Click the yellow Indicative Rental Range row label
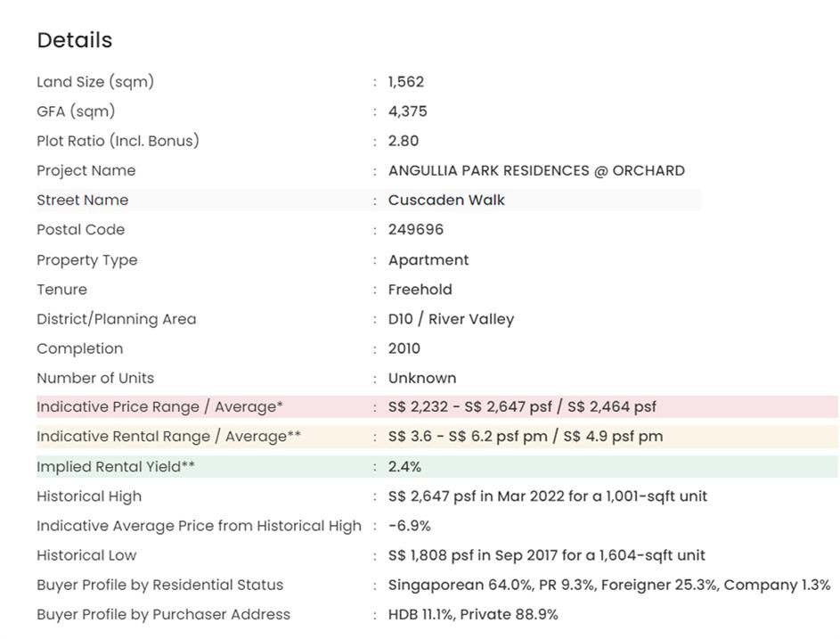Screen dimensions: 840x639 click(168, 436)
